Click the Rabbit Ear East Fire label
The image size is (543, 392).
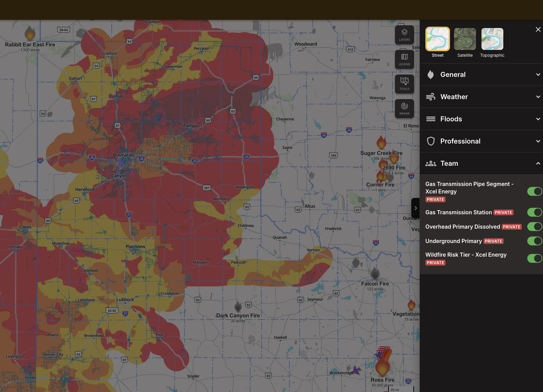(x=30, y=45)
